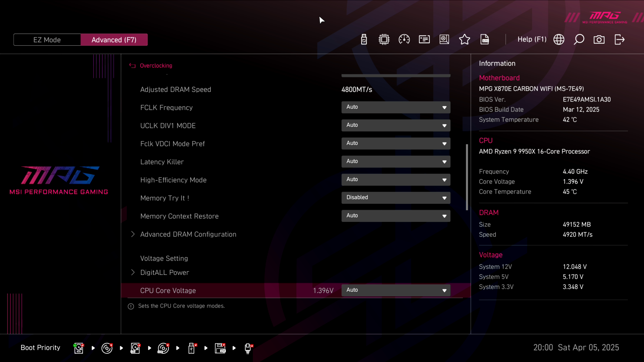The image size is (644, 362).
Task: Expand Advanced DRAM Configuration submenu
Action: click(188, 234)
